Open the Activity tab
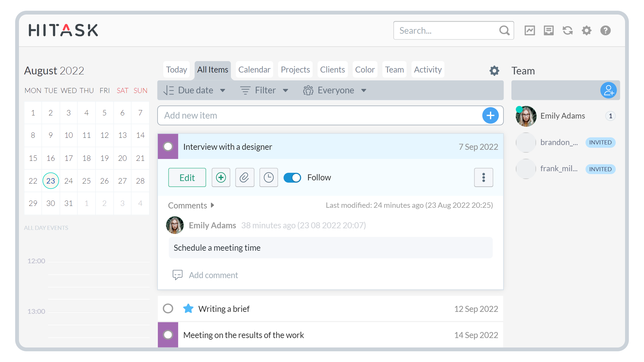The image size is (644, 362). (428, 70)
